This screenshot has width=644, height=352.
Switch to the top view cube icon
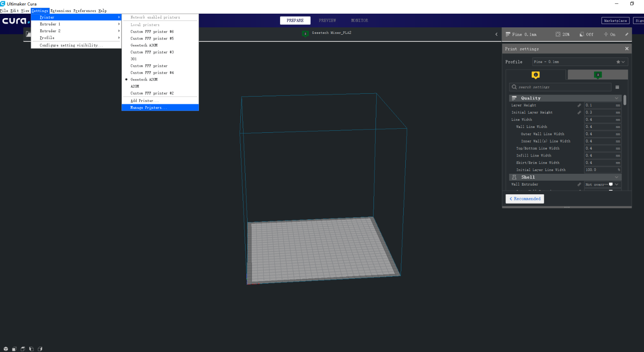tap(23, 349)
